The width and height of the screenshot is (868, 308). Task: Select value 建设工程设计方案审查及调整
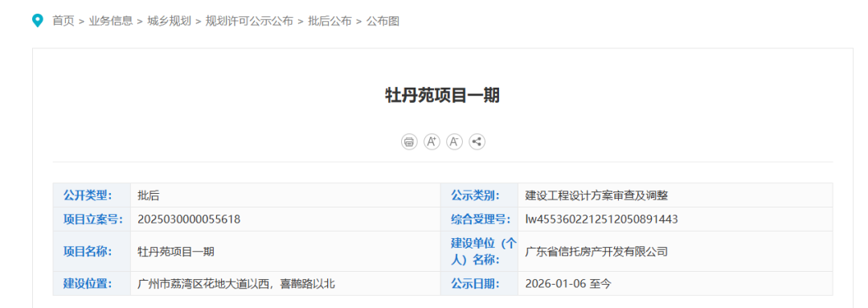pos(596,195)
